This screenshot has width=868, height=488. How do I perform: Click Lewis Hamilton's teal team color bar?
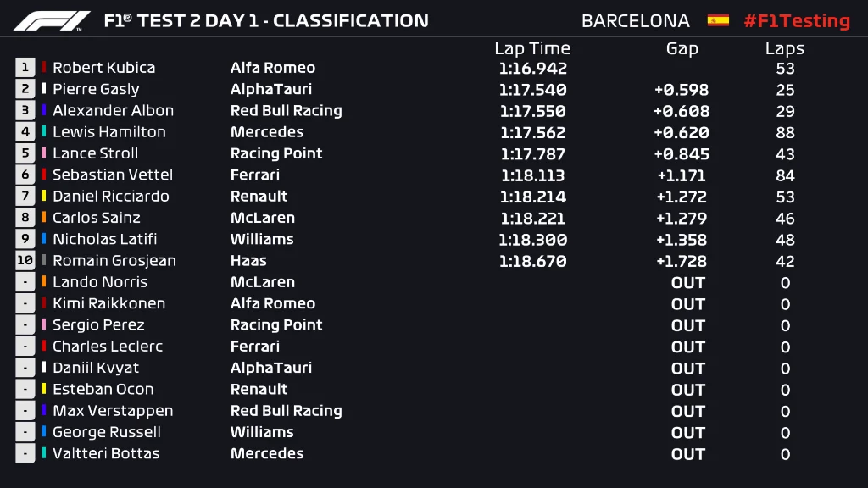point(44,131)
